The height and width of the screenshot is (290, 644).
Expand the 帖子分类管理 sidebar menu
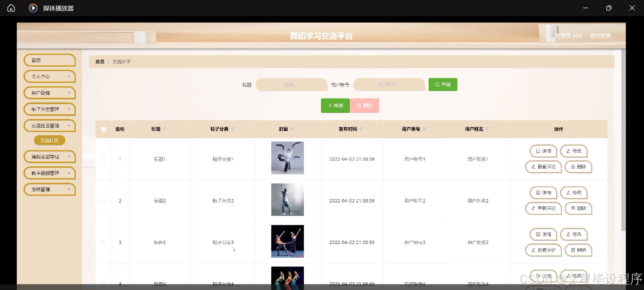tap(50, 109)
